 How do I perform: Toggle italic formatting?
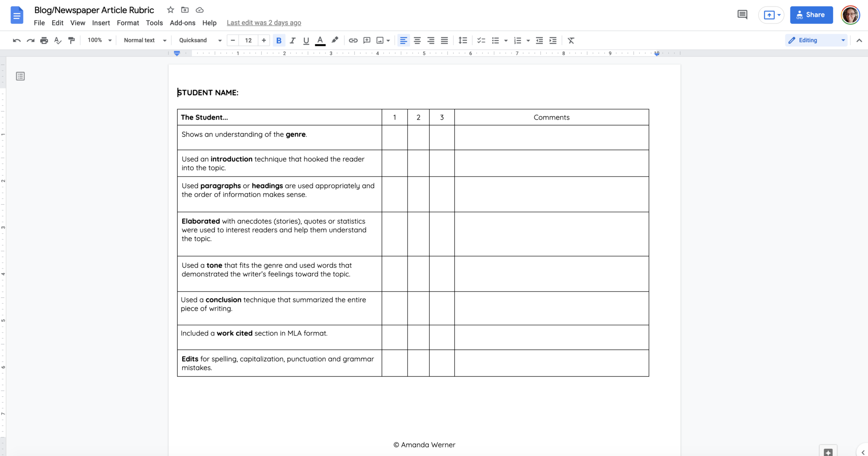(292, 40)
